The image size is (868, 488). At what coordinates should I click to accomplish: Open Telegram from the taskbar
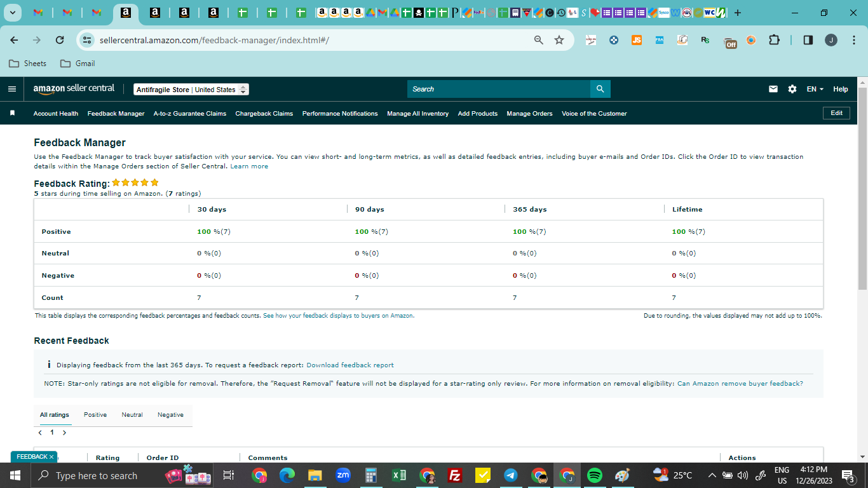click(511, 475)
